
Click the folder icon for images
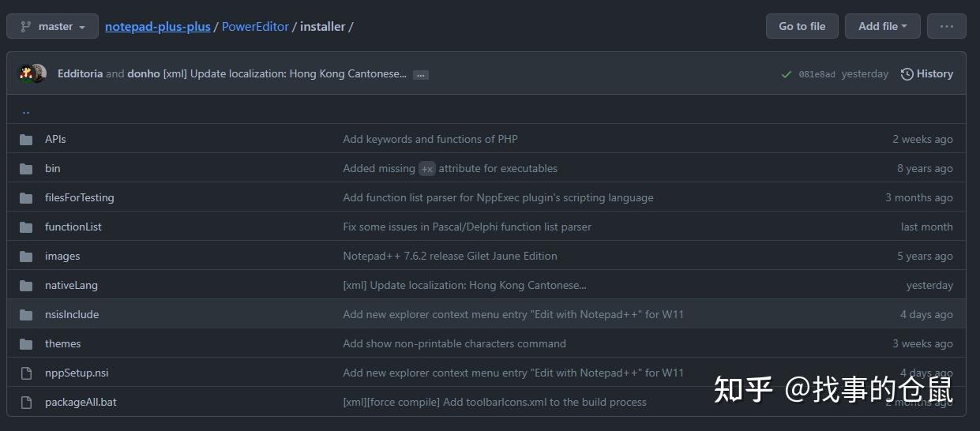click(x=26, y=257)
